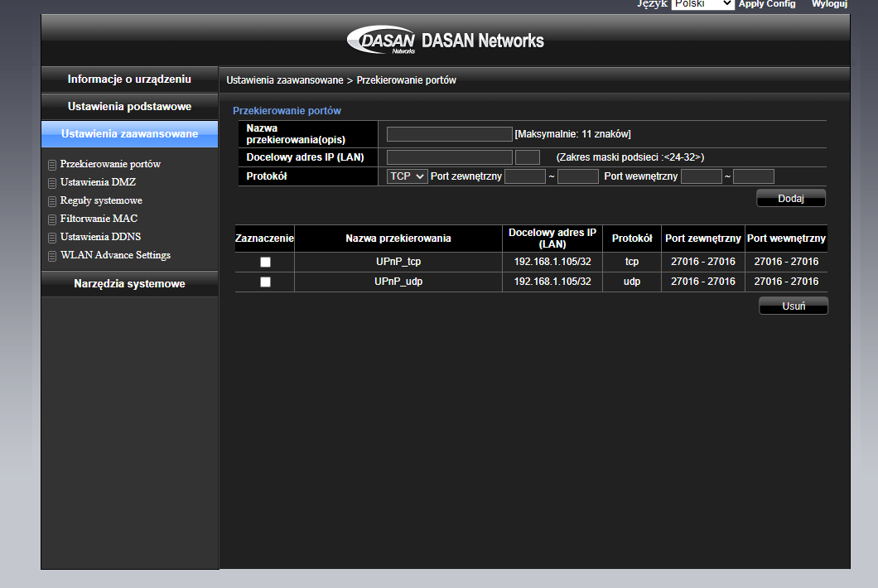Screen dimensions: 878x588
Task: Click breadcrumb Ustawienia zaawansowane > Przekierowanie portów
Action: click(x=341, y=80)
